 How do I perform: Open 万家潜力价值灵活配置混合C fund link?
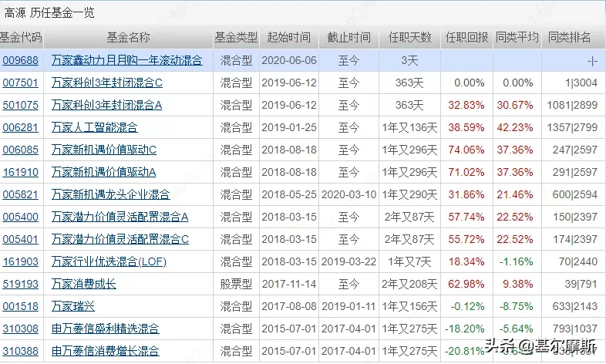click(120, 239)
